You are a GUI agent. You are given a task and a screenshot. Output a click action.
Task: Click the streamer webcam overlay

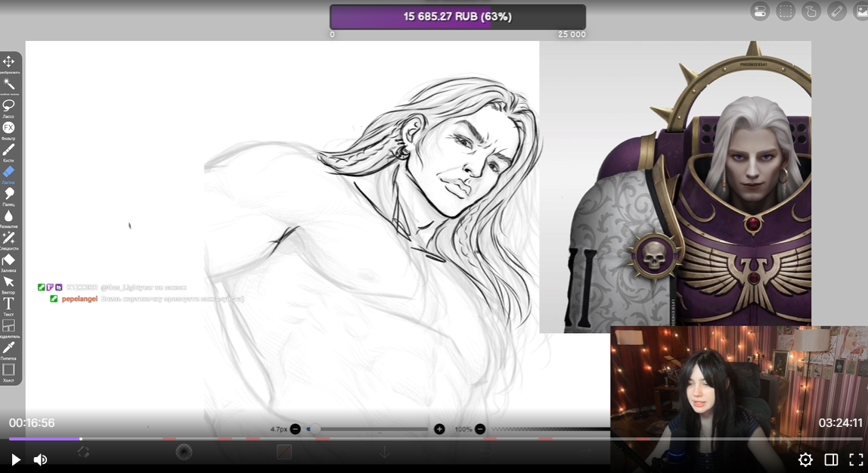[x=739, y=399]
